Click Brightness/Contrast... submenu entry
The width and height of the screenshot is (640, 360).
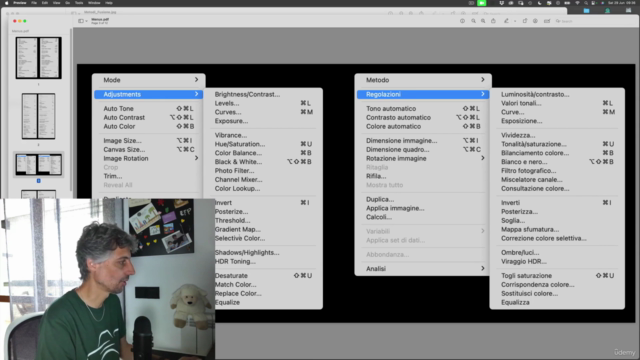click(247, 94)
